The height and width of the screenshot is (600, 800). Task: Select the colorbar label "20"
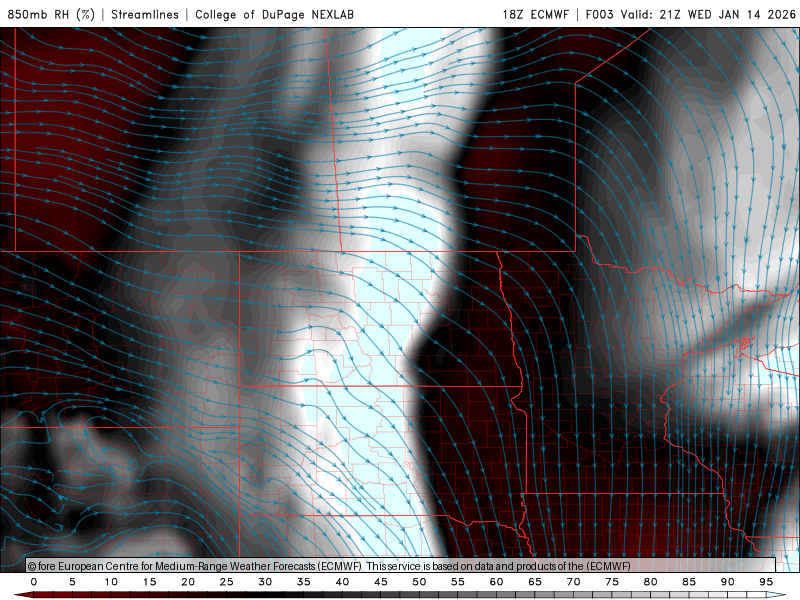(x=188, y=582)
